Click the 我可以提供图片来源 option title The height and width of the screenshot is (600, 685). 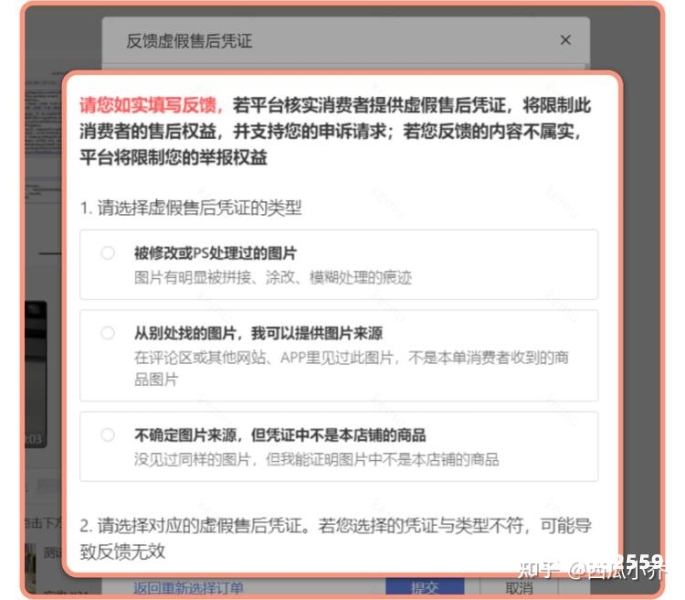tap(317, 333)
